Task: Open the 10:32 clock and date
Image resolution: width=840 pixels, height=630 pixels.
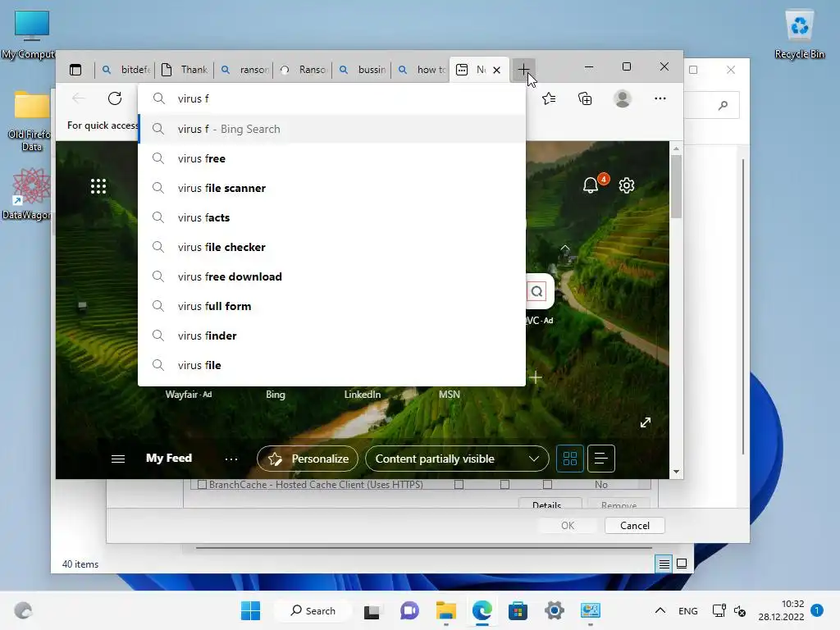Action: (781, 610)
